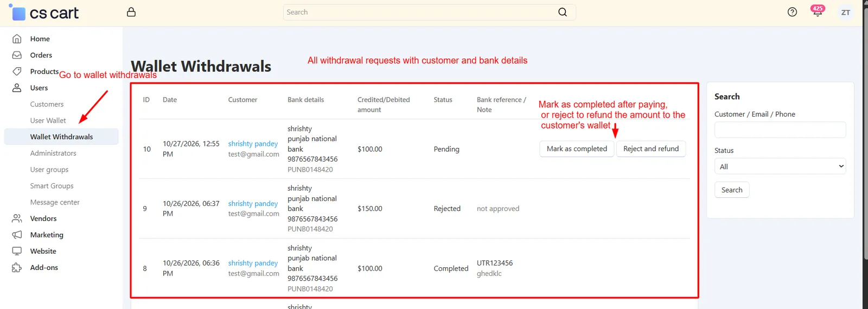Viewport: 868px width, 309px height.
Task: Click the Wallet Withdrawals page title
Action: point(201,66)
